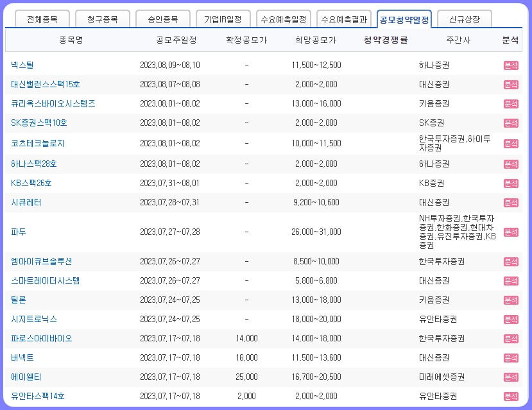532x410 pixels.
Task: Click the 유안타스팩14호 link
Action: (37, 396)
